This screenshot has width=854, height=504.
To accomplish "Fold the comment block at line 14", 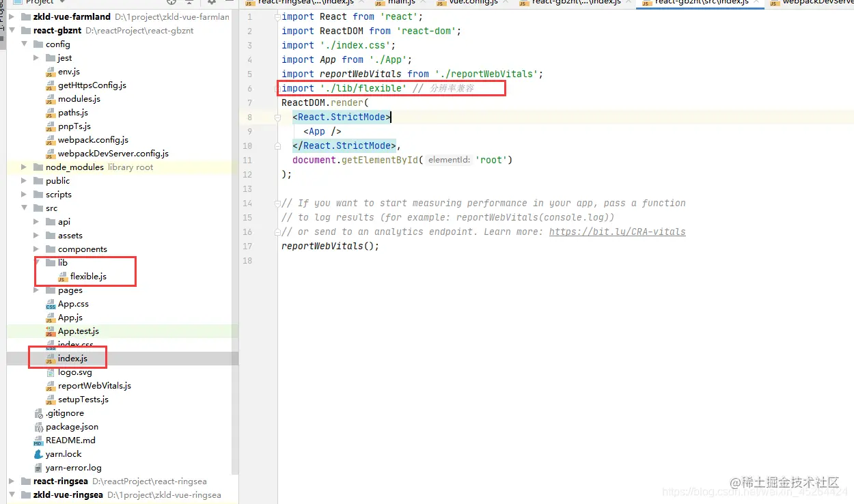I will point(277,203).
